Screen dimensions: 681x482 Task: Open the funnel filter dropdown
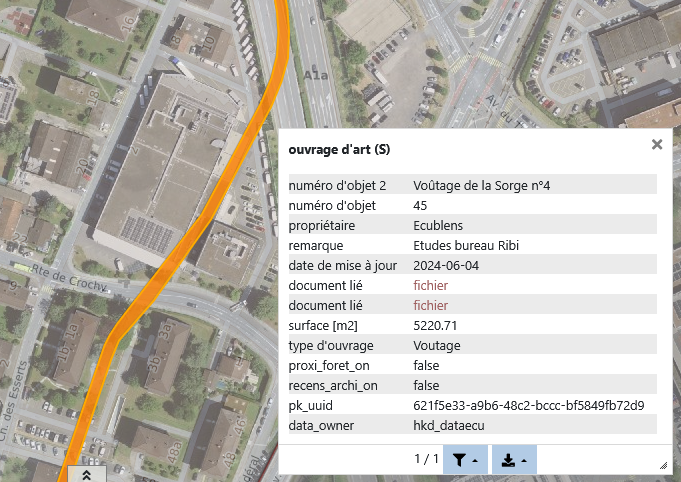point(463,459)
